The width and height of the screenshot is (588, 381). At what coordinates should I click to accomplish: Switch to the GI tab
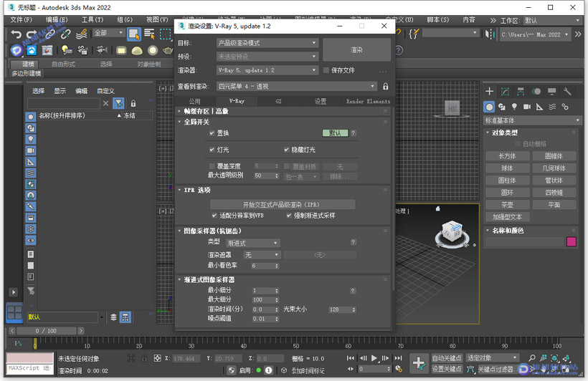click(278, 101)
